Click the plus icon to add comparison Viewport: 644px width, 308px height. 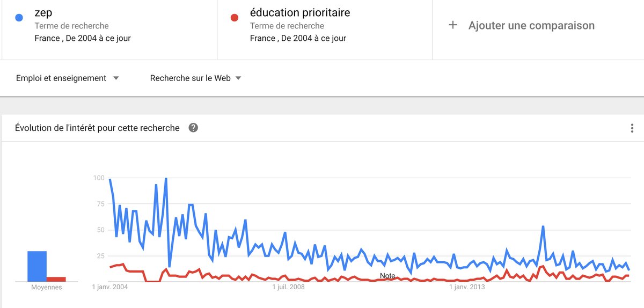(x=452, y=25)
